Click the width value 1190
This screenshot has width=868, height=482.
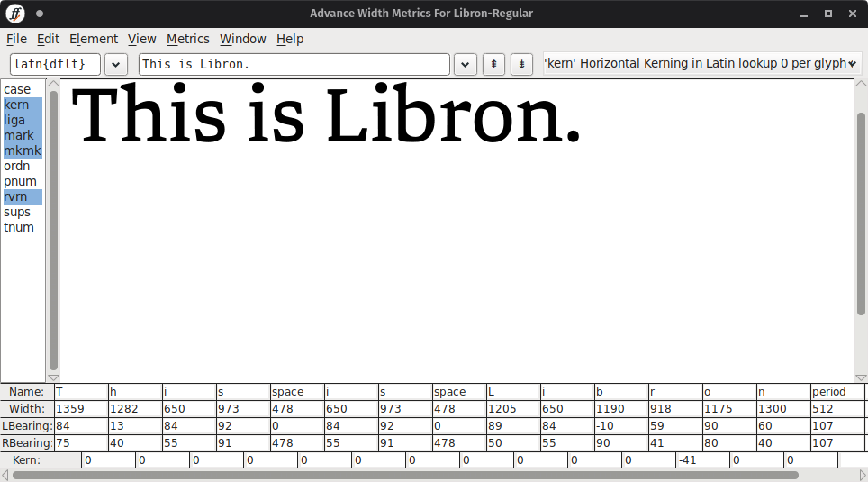(x=621, y=409)
